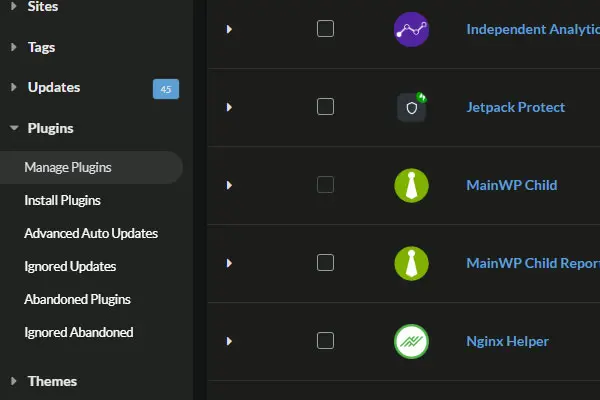Expand the Sites sidebar arrow
The width and height of the screenshot is (600, 400).
[14, 6]
